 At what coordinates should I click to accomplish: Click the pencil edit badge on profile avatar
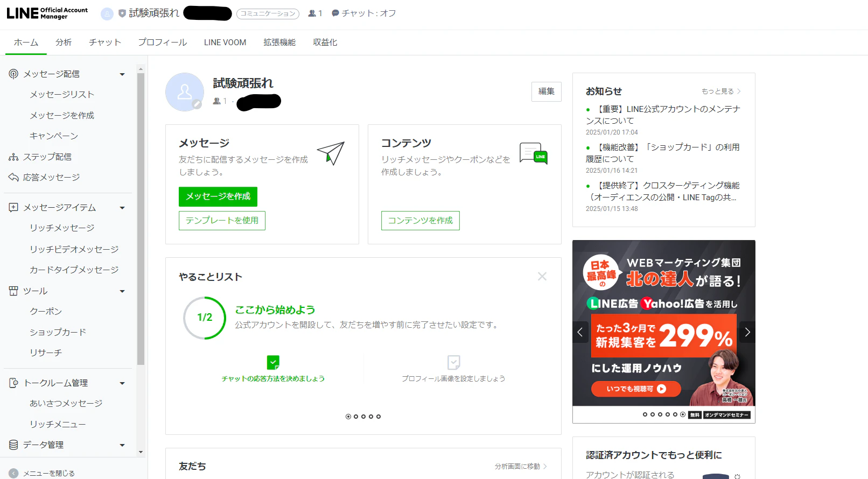coord(198,104)
